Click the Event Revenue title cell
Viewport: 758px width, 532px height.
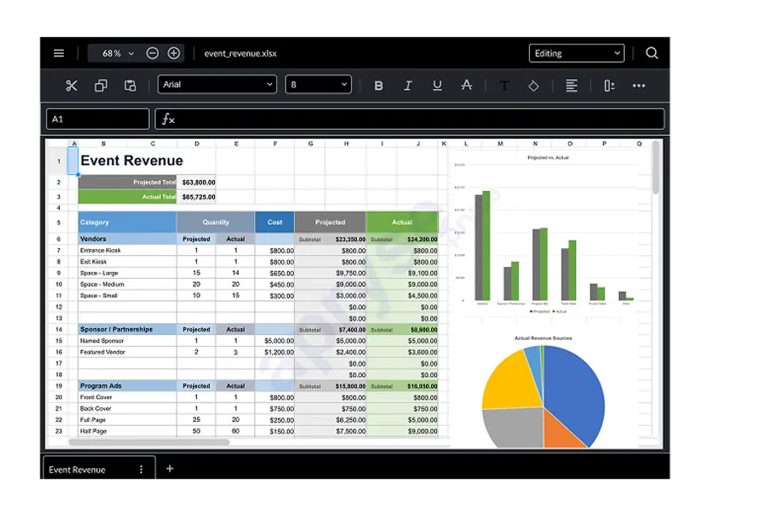131,161
